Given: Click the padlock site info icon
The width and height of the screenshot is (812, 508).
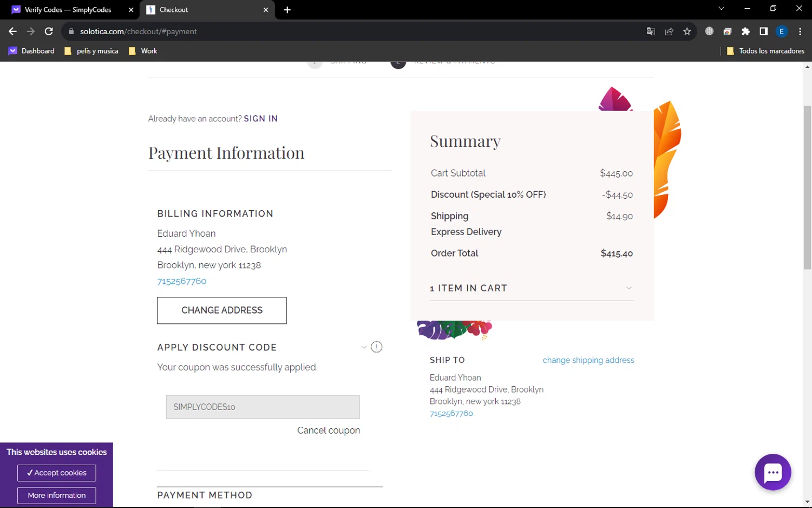Looking at the screenshot, I should (x=71, y=31).
